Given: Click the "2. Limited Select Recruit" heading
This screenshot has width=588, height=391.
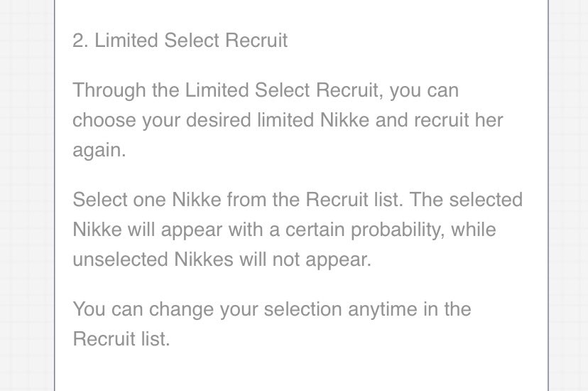Looking at the screenshot, I should pos(180,40).
